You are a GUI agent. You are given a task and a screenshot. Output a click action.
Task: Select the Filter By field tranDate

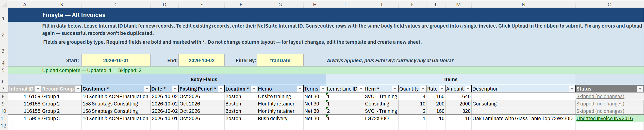coord(280,60)
